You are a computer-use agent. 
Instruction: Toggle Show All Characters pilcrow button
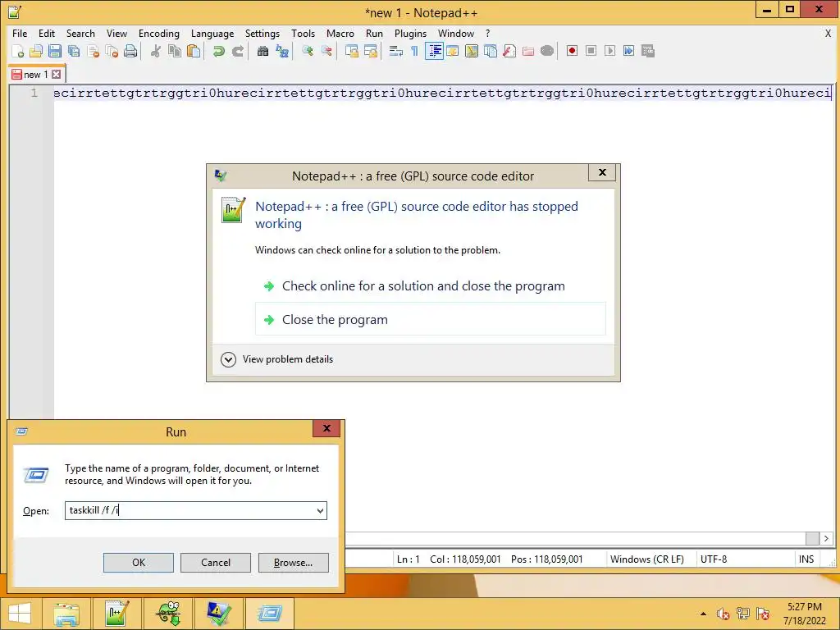click(414, 52)
